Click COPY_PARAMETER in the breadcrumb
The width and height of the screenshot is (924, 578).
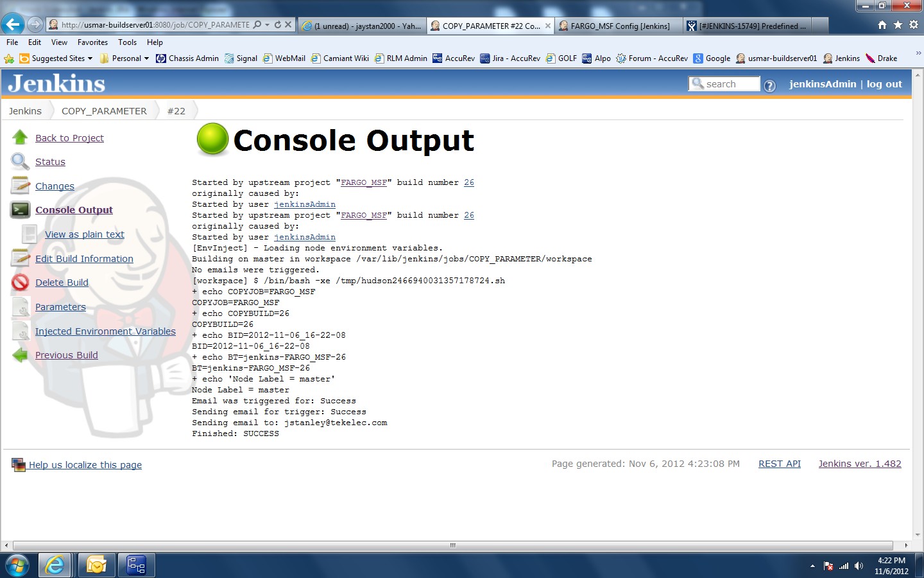[104, 110]
